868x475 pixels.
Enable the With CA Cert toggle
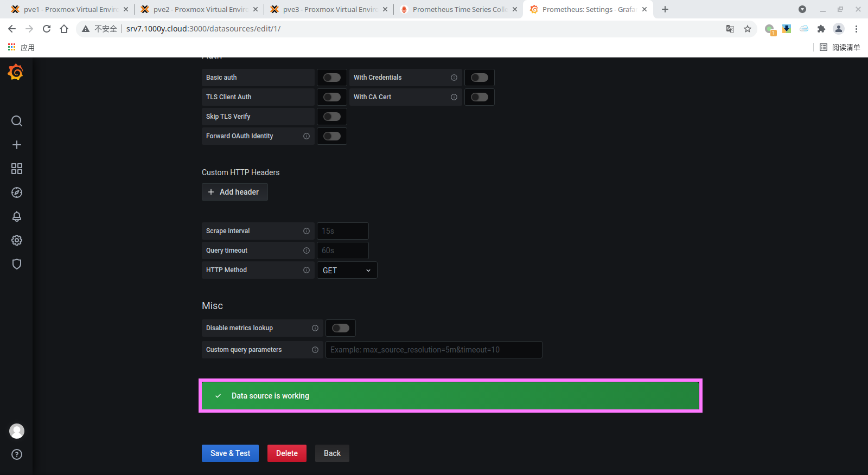point(479,97)
